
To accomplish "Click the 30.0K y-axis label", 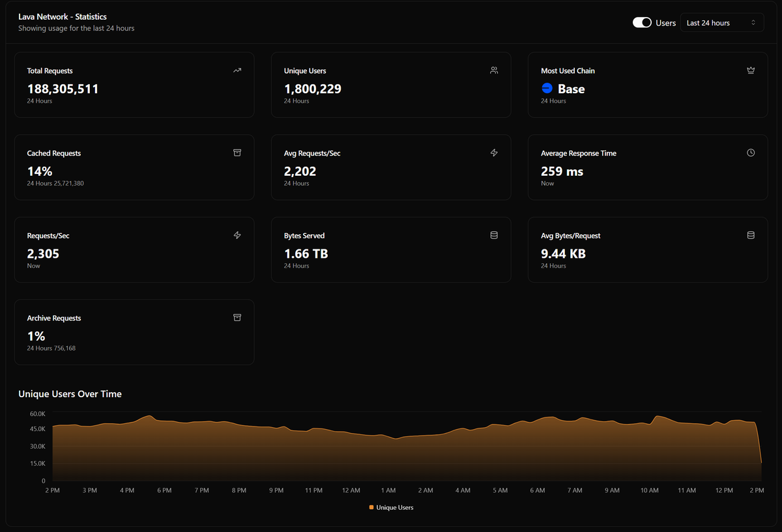I will point(38,447).
